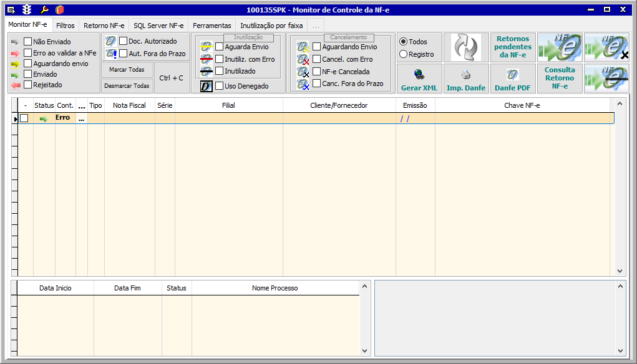The image size is (637, 364).
Task: Click the struck-through NF-e icon button
Action: tap(606, 79)
